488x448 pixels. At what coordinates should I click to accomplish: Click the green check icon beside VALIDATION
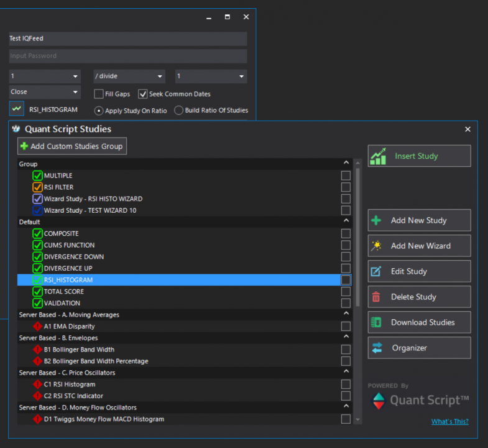37,303
